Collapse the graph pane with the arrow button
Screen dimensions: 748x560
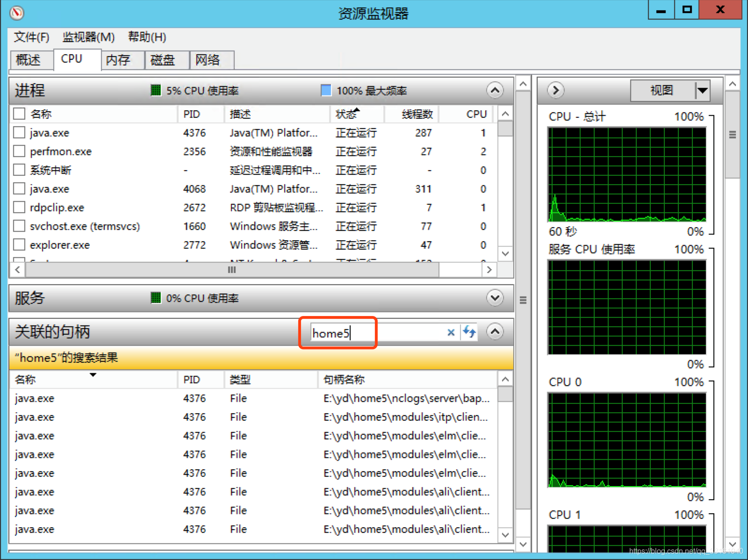pos(555,90)
